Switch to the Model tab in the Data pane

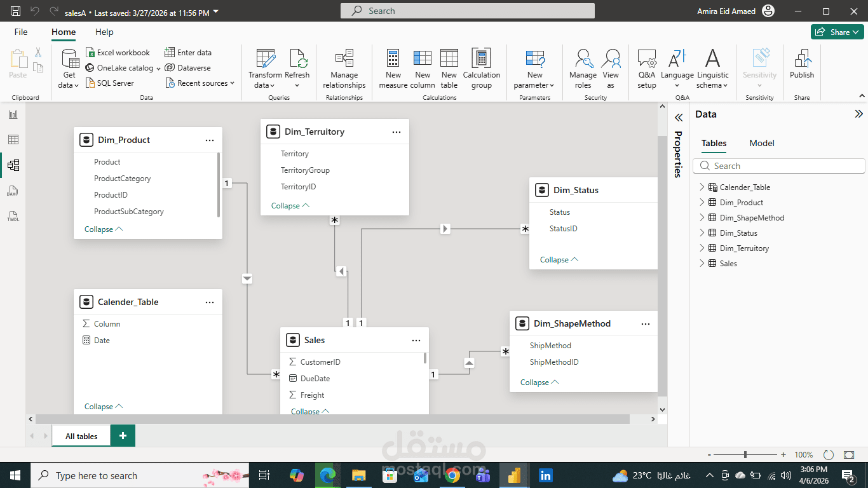[x=761, y=143]
